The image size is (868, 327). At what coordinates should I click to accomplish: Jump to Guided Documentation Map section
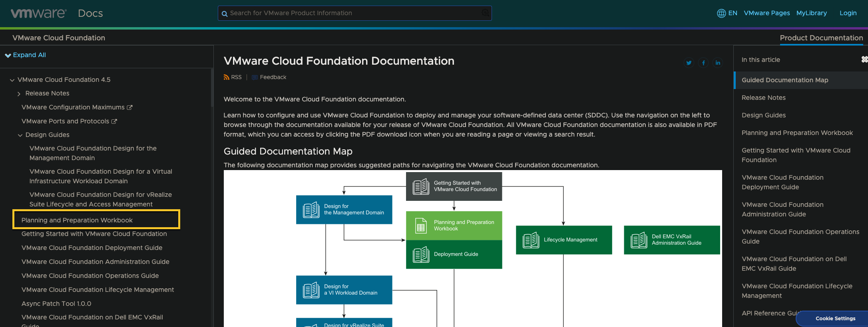785,80
